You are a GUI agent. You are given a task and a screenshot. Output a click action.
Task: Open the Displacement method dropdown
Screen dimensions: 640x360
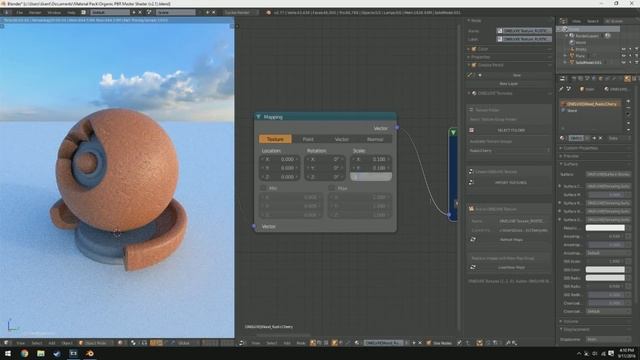608,339
